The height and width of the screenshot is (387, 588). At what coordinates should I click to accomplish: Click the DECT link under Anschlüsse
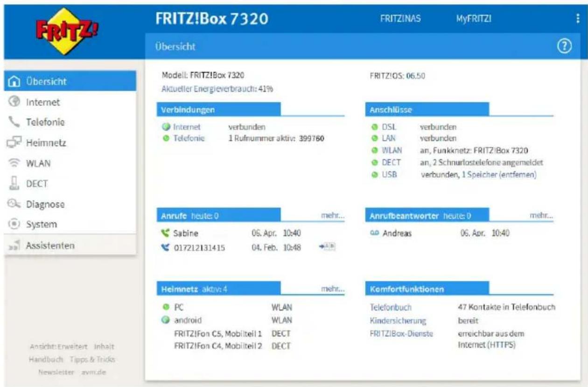click(391, 163)
